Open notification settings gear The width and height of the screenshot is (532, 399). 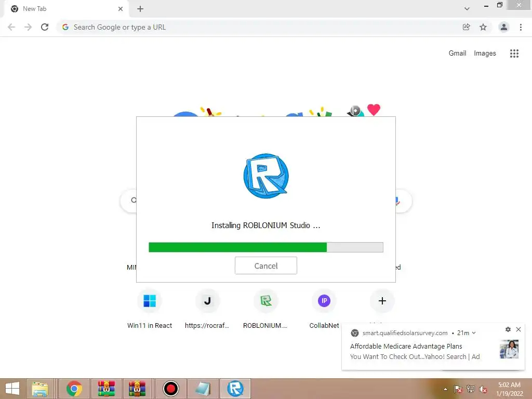[508, 329]
